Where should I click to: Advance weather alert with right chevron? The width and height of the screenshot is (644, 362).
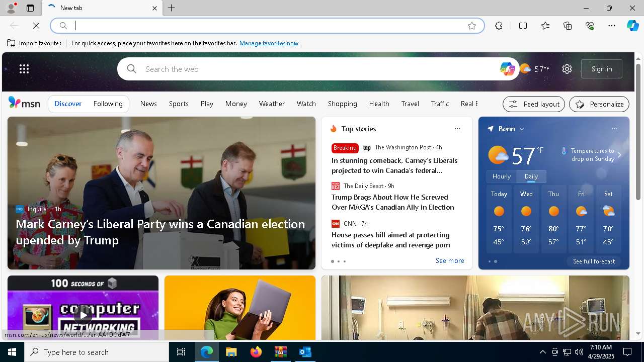click(x=619, y=155)
